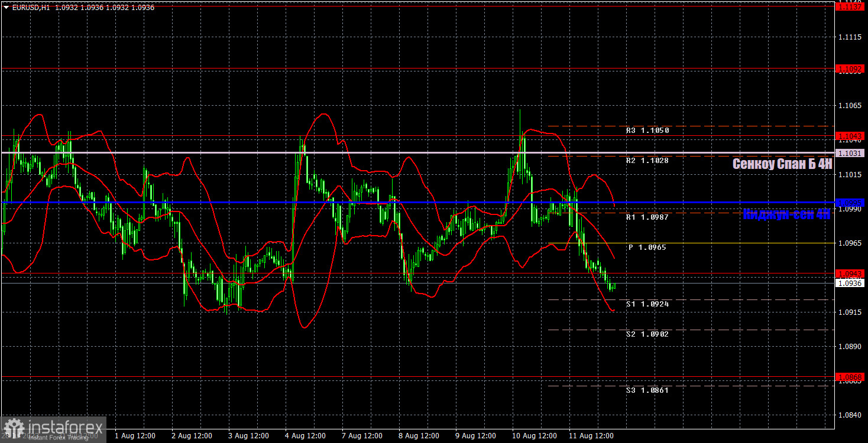The image size is (868, 443).
Task: Click the 10 Aug 12:00 time axis label
Action: click(535, 436)
